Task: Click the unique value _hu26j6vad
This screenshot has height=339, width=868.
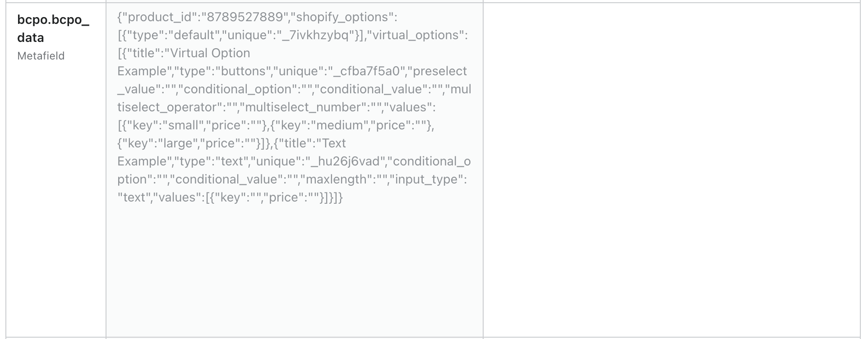Action: tap(346, 161)
